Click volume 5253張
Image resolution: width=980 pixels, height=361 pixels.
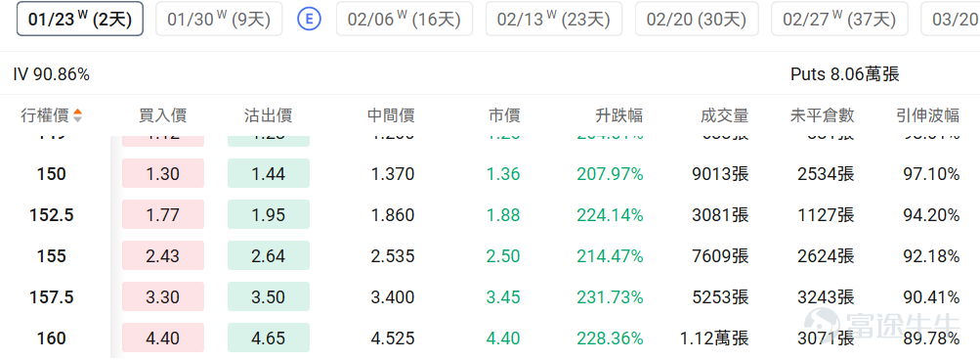point(720,297)
